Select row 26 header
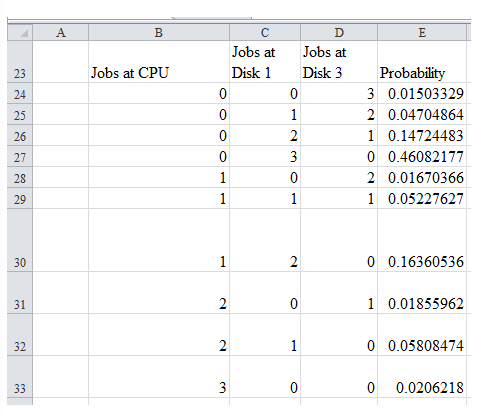496x413 pixels. [20, 135]
